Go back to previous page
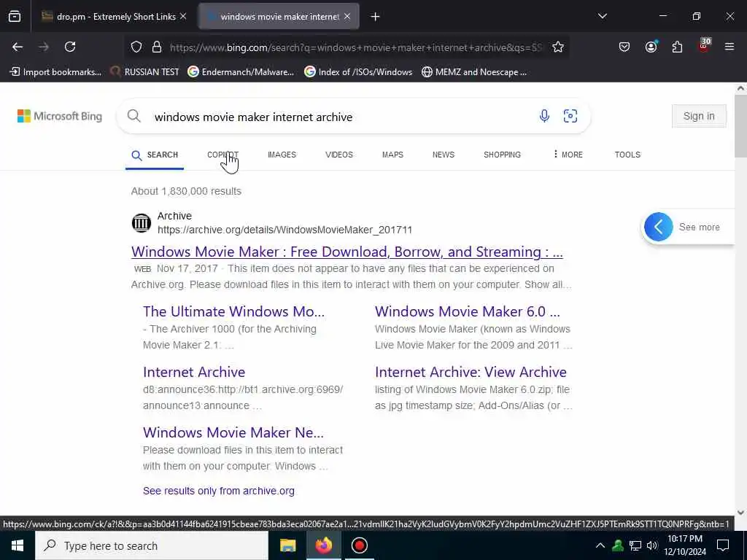 point(18,47)
